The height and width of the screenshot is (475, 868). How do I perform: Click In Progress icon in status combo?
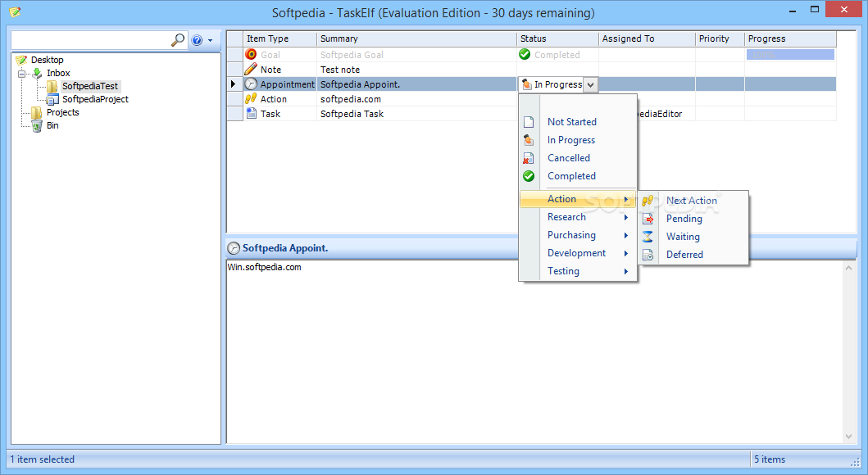pos(527,84)
